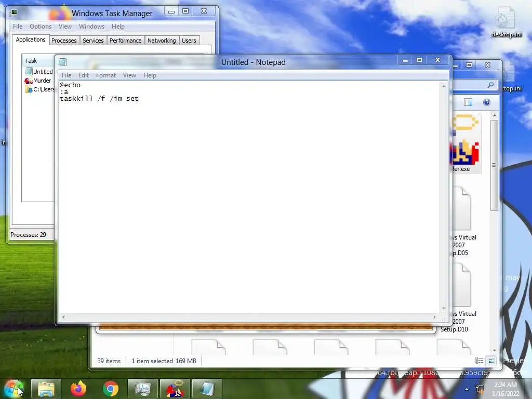Screen dimensions: 532x399
Task: Click Notepad horizontal scrollbar right arrow
Action: point(434,317)
